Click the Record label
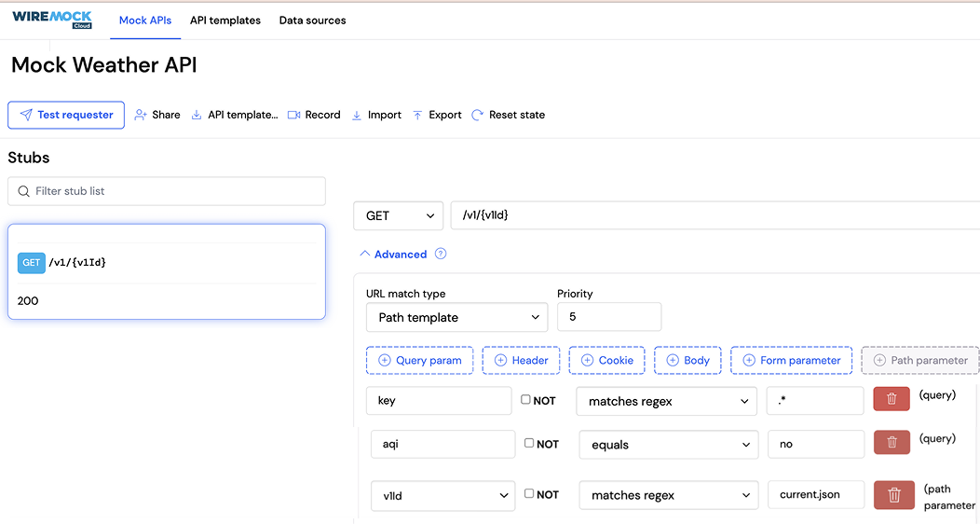This screenshot has height=524, width=980. coord(322,115)
